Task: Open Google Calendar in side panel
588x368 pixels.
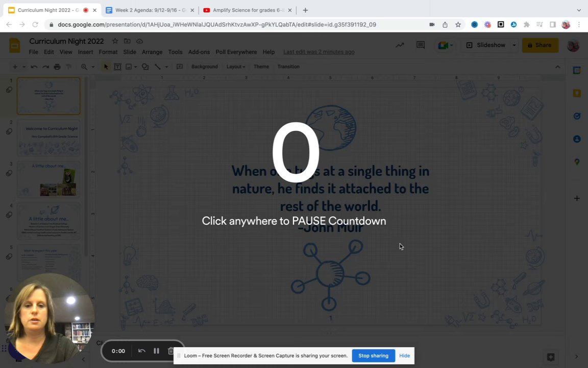Action: pos(577,70)
